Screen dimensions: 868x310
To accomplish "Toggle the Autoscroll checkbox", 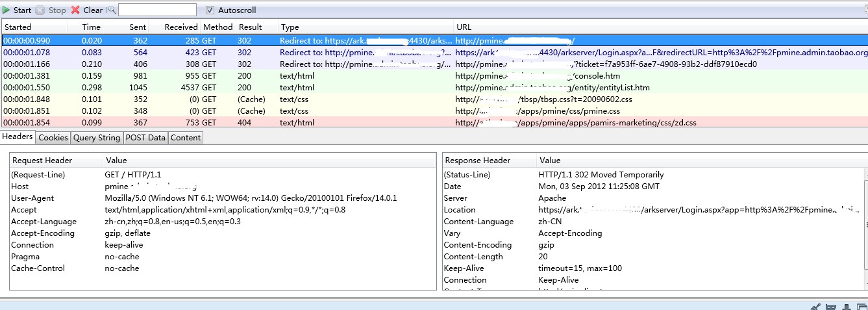I will tap(210, 10).
